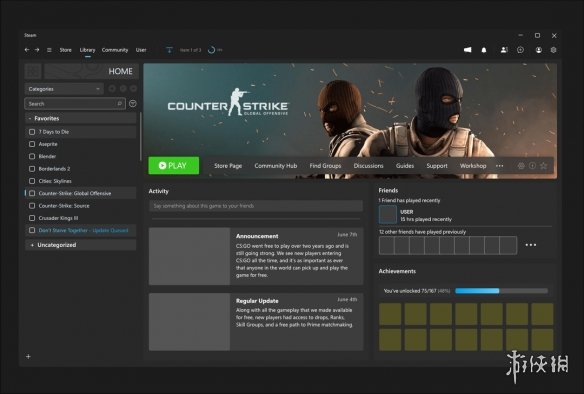Viewport: 584px width, 394px height.
Task: Open the Regular Update post title
Action: (257, 301)
